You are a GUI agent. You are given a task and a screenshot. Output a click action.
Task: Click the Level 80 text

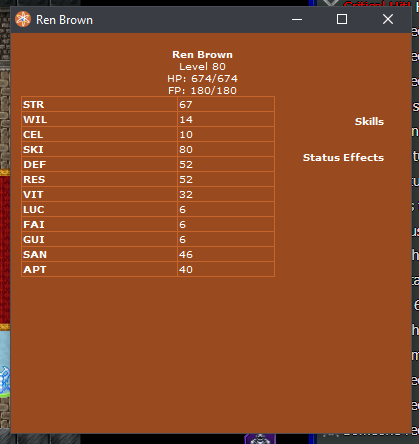(202, 67)
